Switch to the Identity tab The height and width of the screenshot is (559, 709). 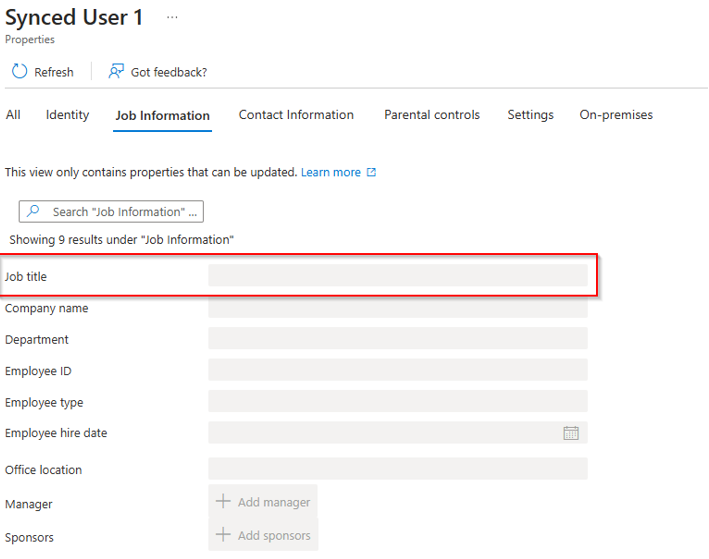(67, 115)
